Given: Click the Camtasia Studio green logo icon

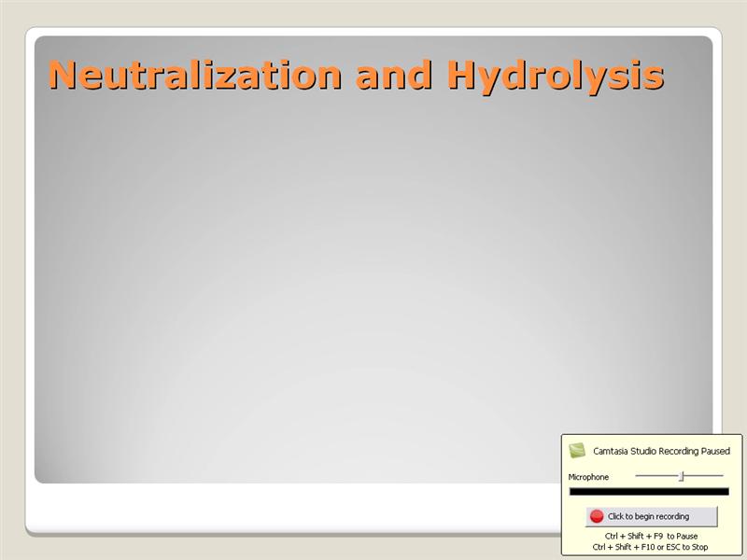Looking at the screenshot, I should click(x=577, y=451).
